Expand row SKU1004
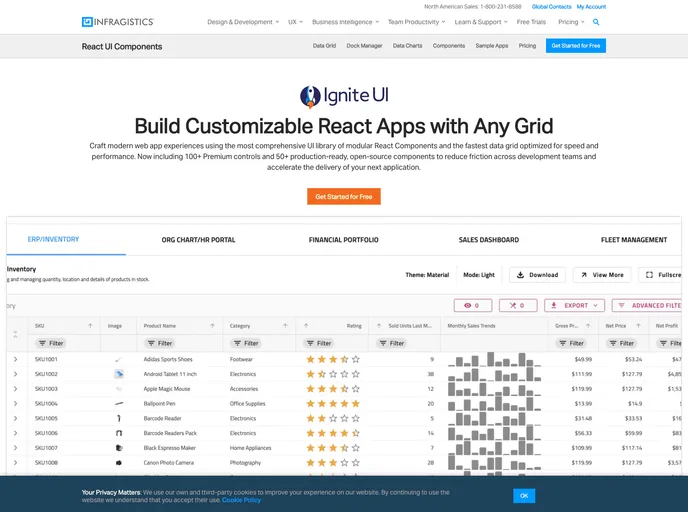The image size is (688, 512). coord(15,404)
